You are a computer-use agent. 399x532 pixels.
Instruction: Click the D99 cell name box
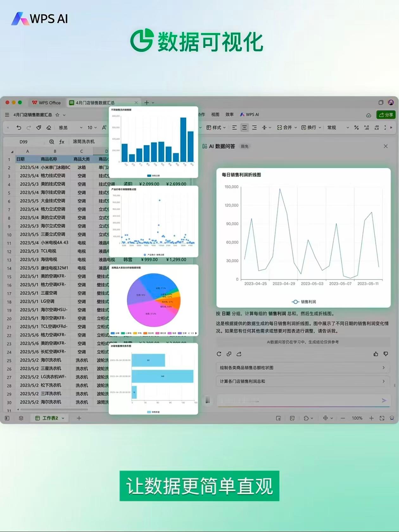23,142
